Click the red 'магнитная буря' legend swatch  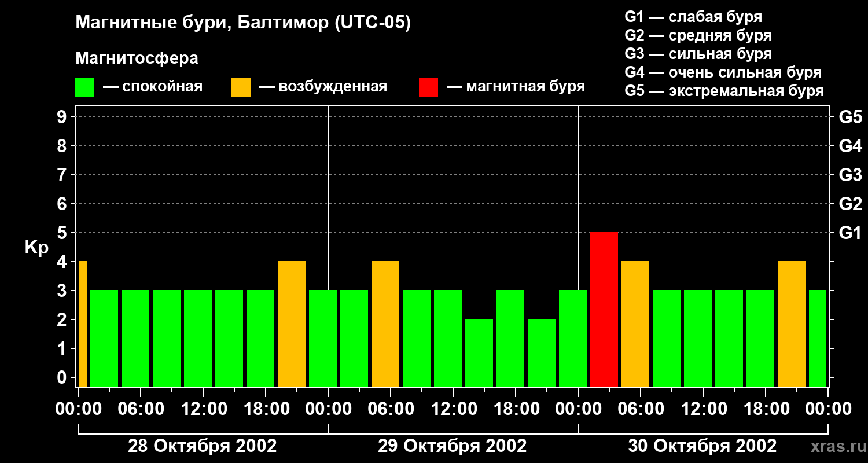point(429,87)
